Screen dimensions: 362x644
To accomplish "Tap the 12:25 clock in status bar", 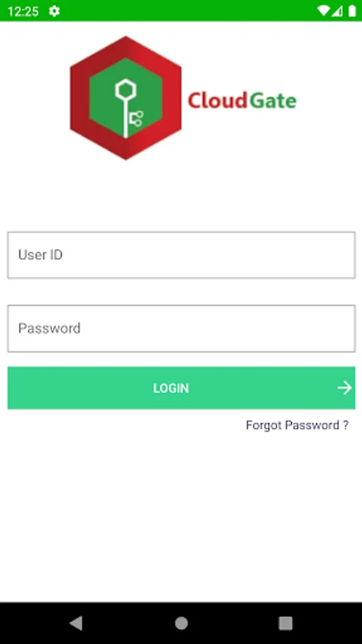I will coord(23,11).
